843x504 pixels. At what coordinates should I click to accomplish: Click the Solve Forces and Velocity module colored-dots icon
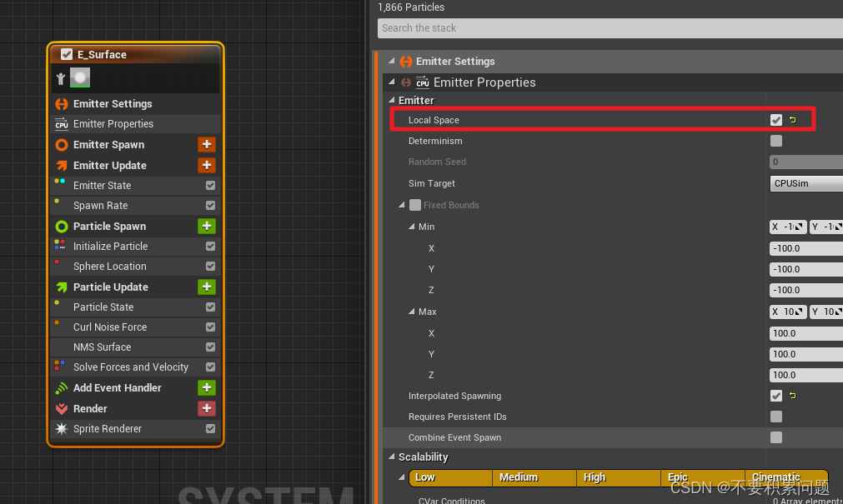point(60,366)
